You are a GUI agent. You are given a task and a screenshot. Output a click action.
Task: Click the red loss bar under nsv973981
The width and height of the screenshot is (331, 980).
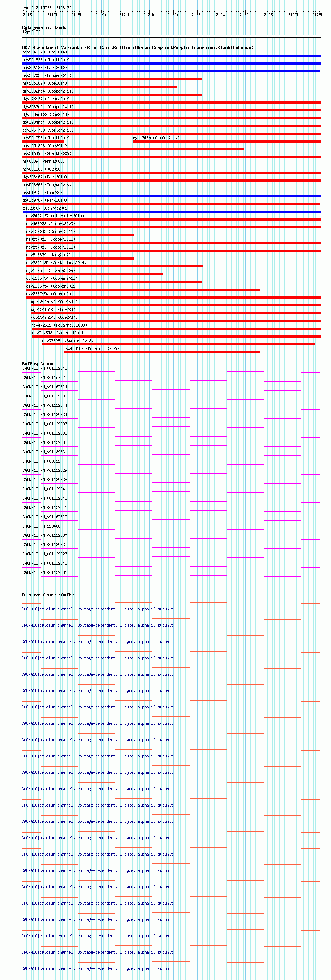click(x=178, y=344)
